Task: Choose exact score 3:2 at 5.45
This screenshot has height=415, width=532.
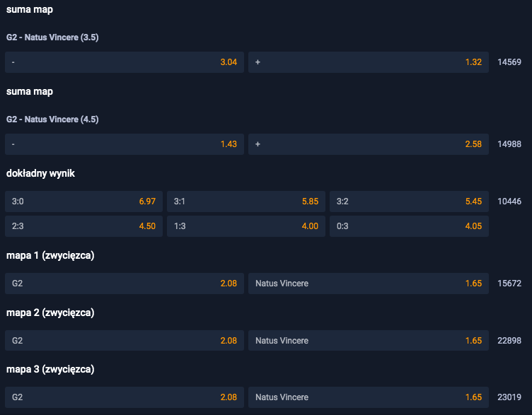Action: click(409, 201)
